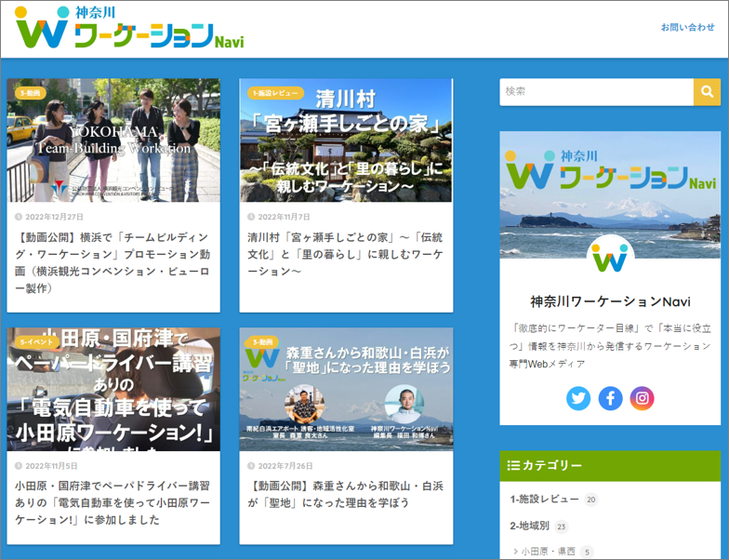Screen dimensions: 729x560
Task: Click the clock icon beside 2022年11月7日
Action: (x=251, y=217)
